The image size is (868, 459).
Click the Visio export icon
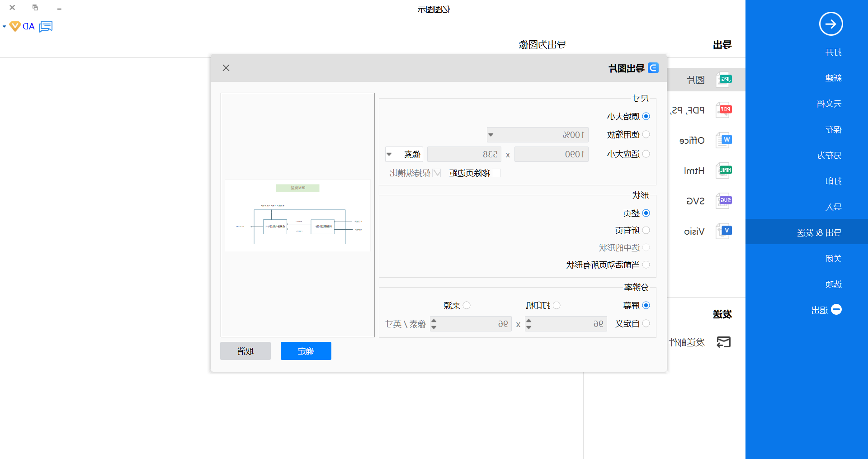[724, 231]
